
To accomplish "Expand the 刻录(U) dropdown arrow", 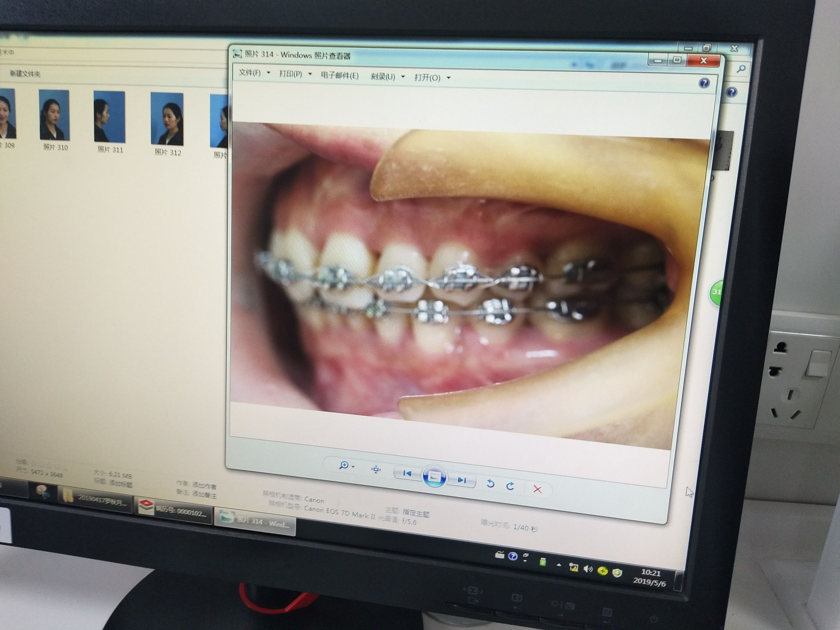I will [x=403, y=77].
